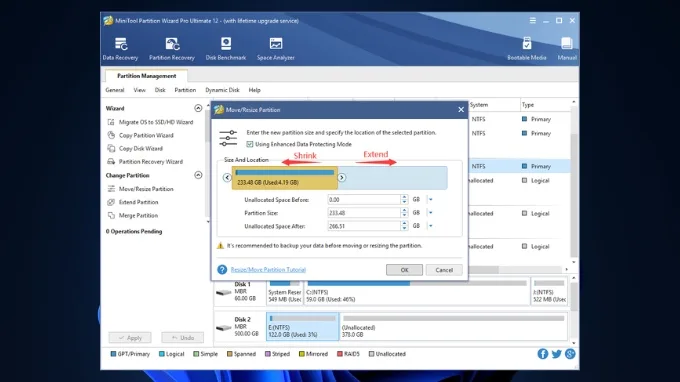Open Partition Recovery tool
The height and width of the screenshot is (382, 680).
point(172,49)
